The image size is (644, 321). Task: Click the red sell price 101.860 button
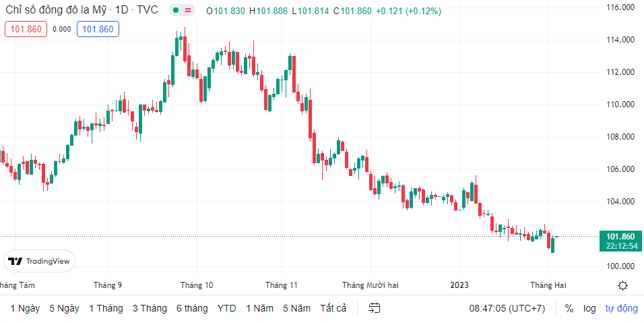click(26, 29)
